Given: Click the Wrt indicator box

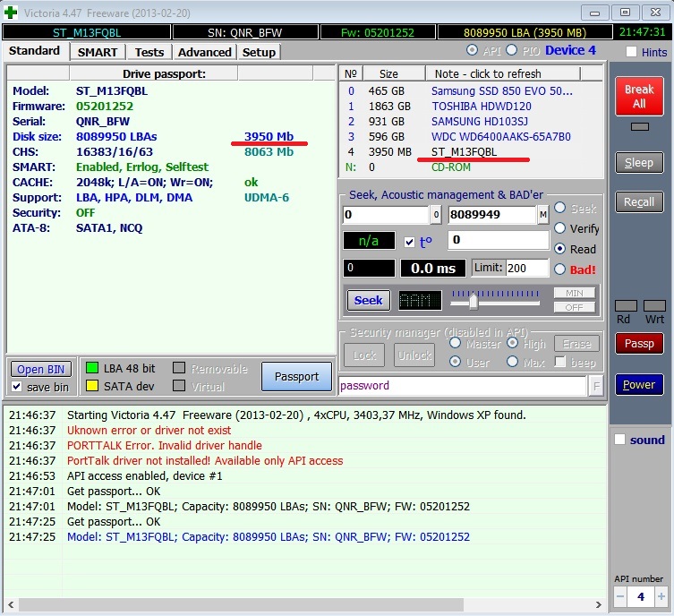Looking at the screenshot, I should pyautogui.click(x=654, y=305).
